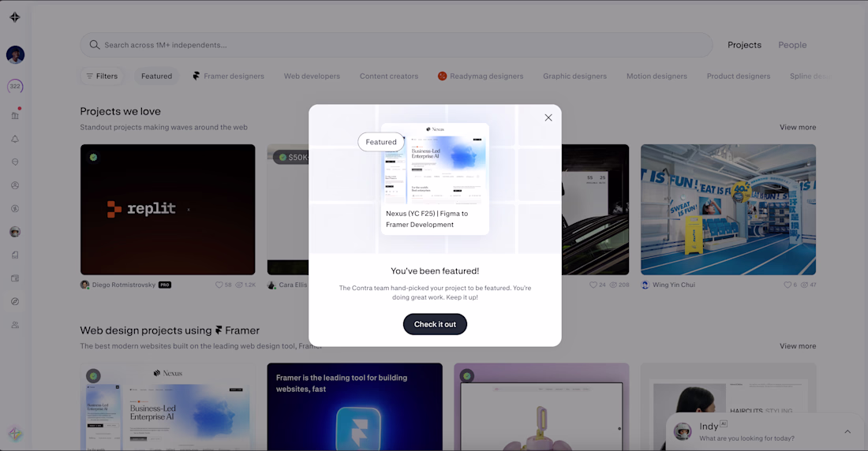Open the user profile avatar in sidebar
Screen dimensions: 868x451
(x=15, y=54)
